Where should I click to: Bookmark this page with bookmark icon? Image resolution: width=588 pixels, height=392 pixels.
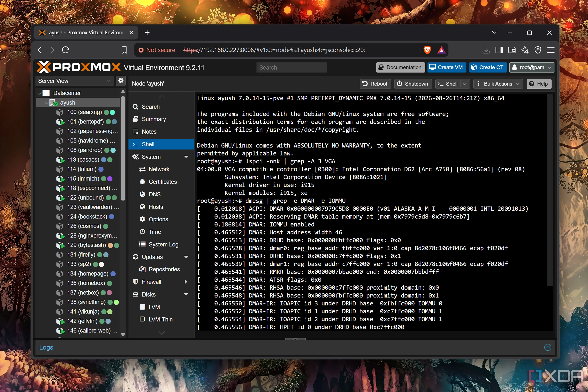click(x=124, y=50)
